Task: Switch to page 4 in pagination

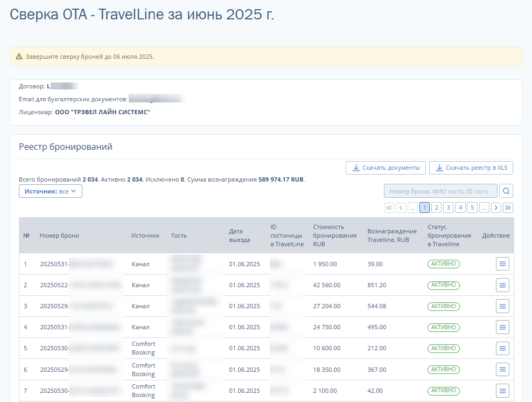Action: (x=460, y=207)
